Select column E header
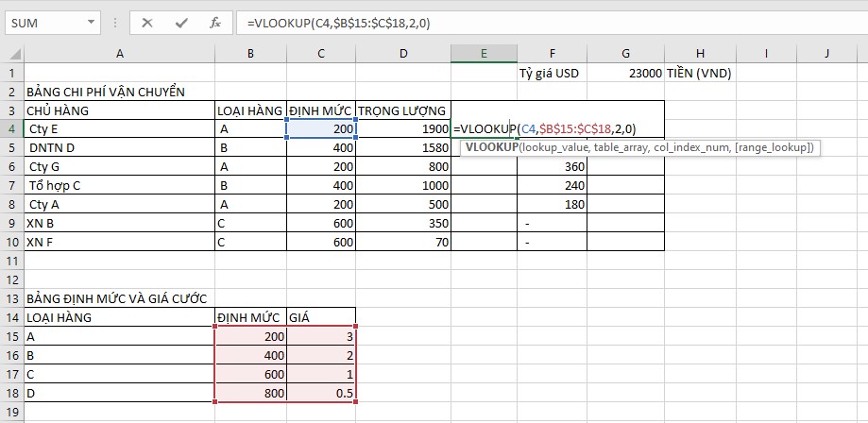This screenshot has width=868, height=423. (484, 54)
